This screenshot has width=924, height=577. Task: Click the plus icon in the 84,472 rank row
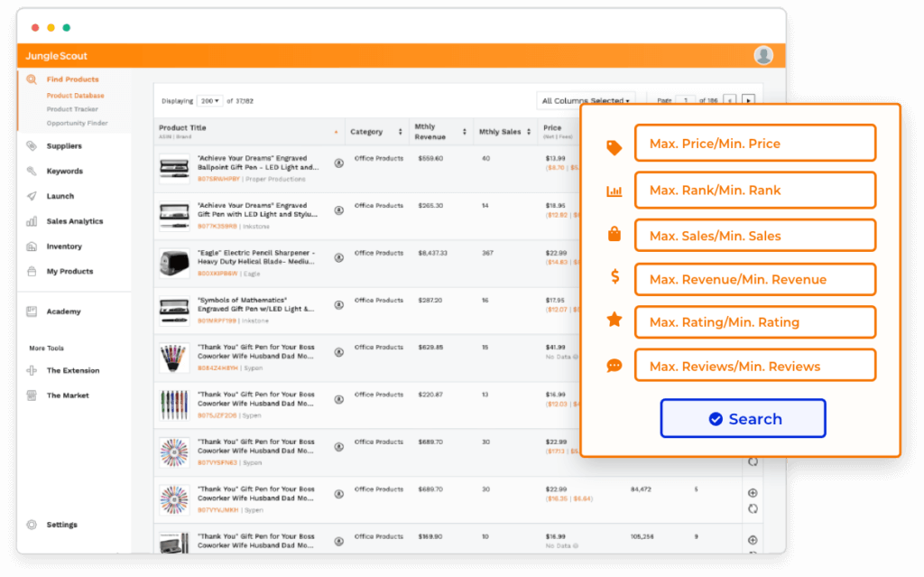[753, 493]
